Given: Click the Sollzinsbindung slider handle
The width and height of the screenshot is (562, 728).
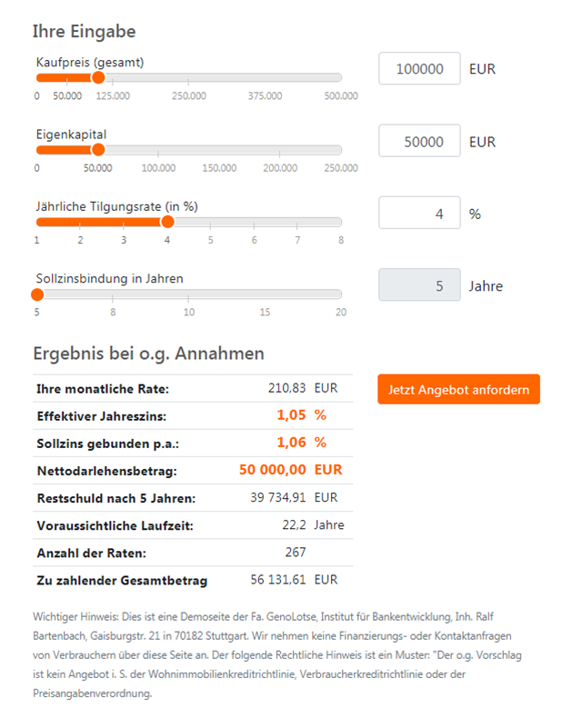Looking at the screenshot, I should pos(37,293).
